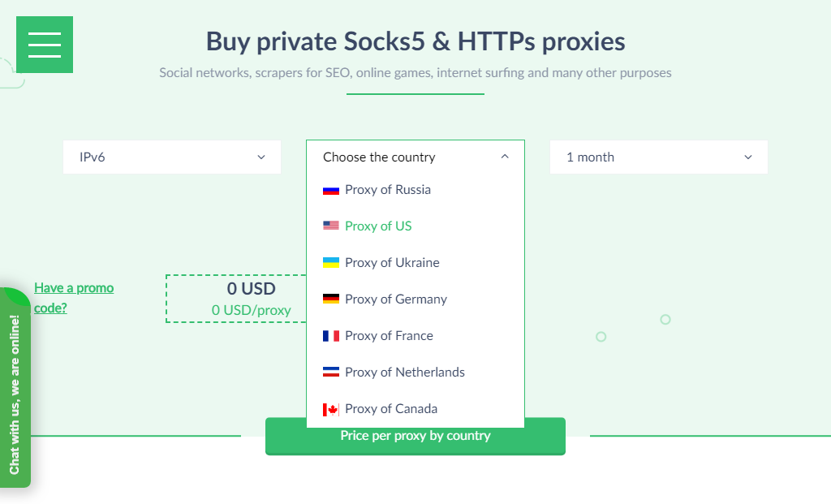This screenshot has width=831, height=504.
Task: Expand the IPv6 protocol dropdown
Action: click(x=172, y=157)
